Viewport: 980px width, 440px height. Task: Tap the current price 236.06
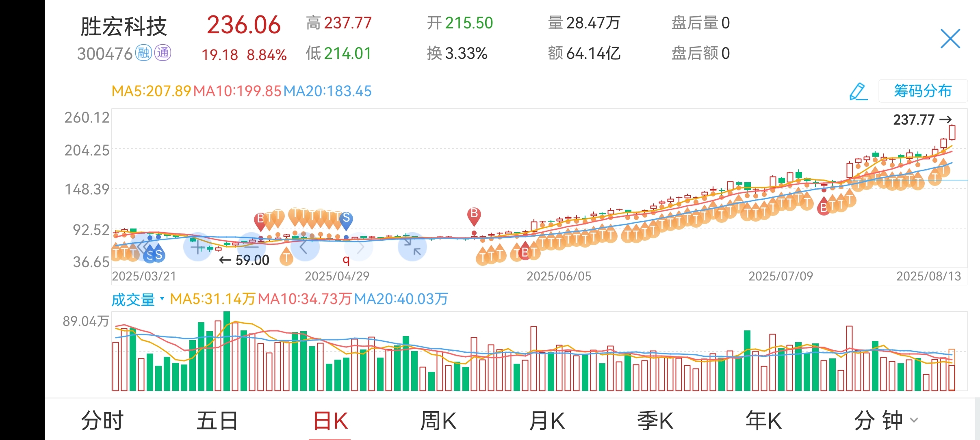click(x=244, y=25)
